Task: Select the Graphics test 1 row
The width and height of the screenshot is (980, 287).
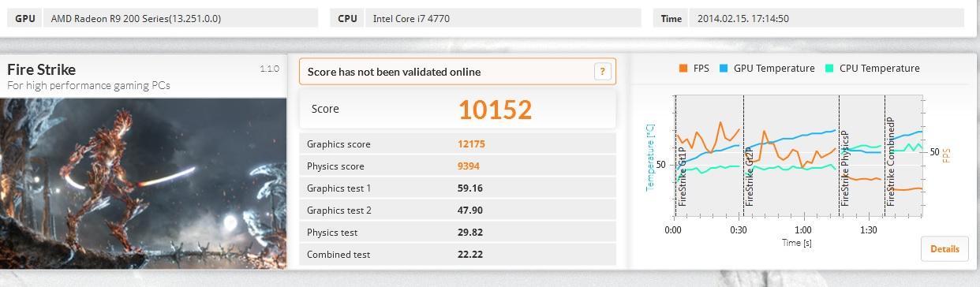Action: [458, 188]
